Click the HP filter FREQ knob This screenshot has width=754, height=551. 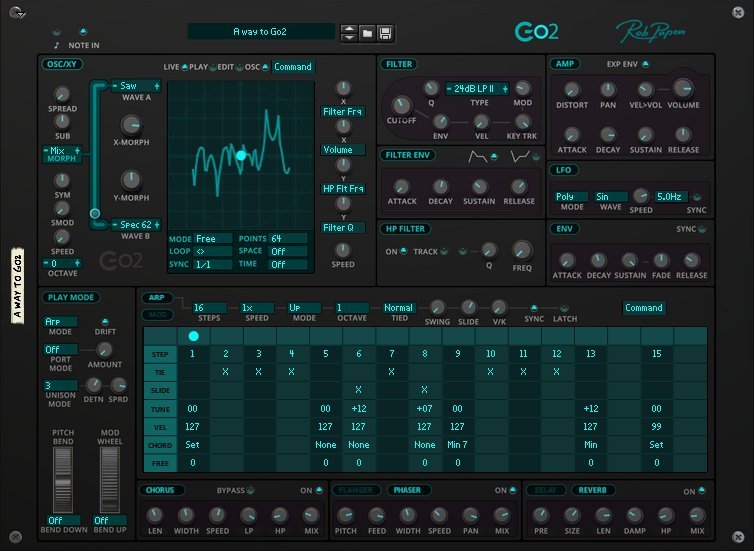tap(522, 250)
